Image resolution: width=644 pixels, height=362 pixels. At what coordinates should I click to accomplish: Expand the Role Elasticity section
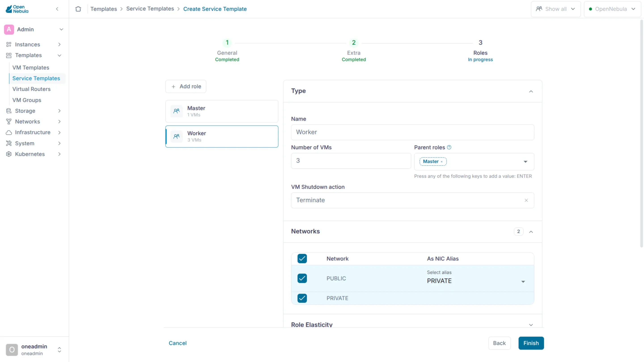click(x=531, y=325)
